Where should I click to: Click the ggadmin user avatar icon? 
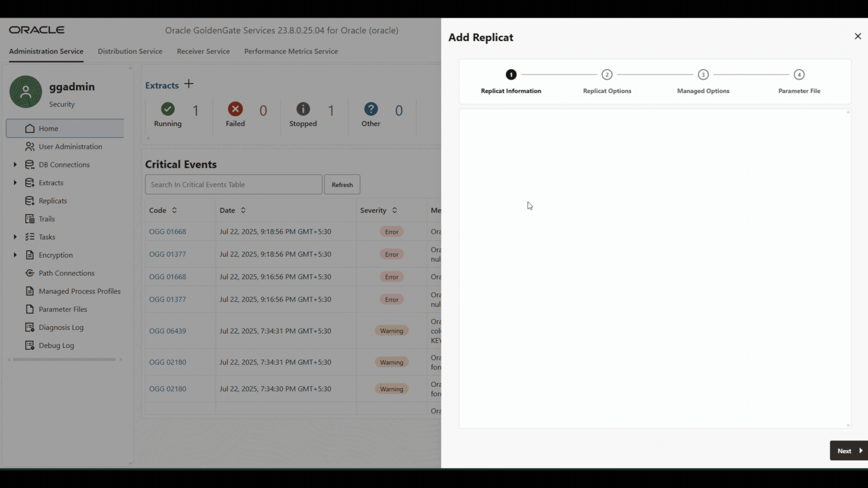coord(26,92)
